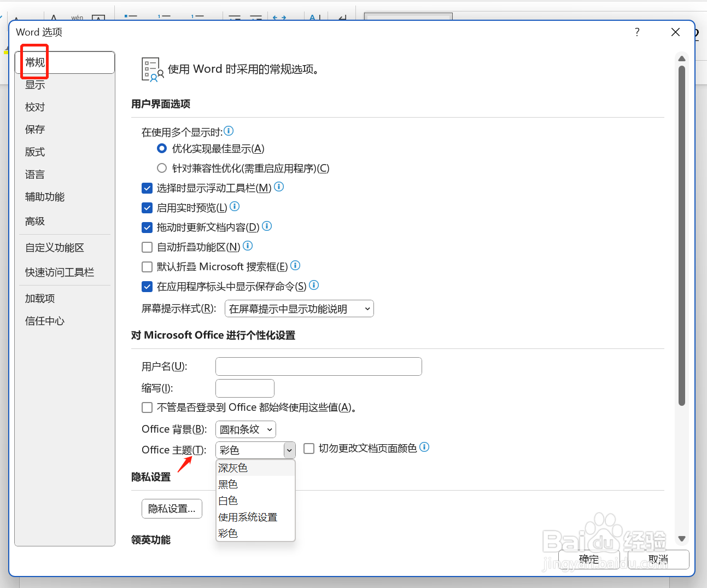Click the info icon beside 切勿更改文档页面颜色

pos(424,447)
